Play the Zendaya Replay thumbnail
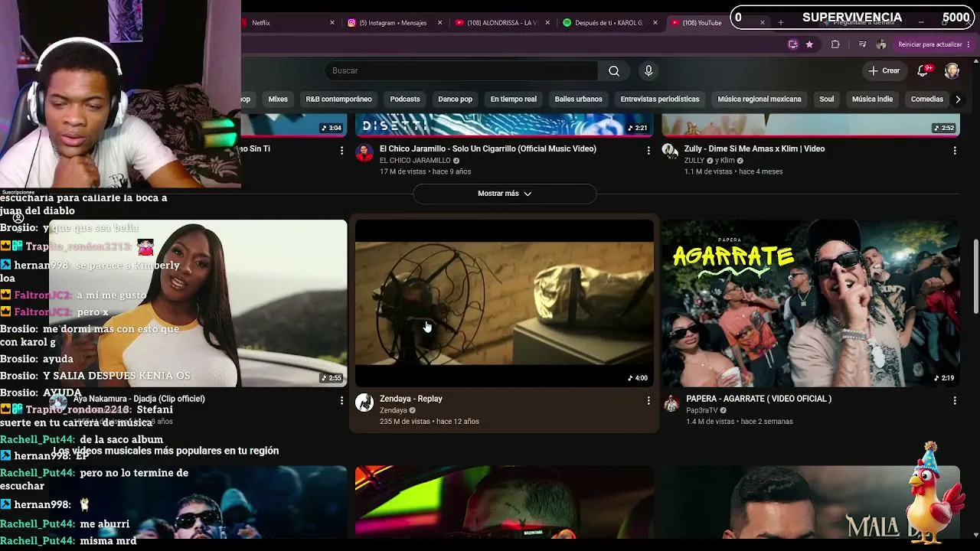Viewport: 980px width, 551px height. (505, 303)
